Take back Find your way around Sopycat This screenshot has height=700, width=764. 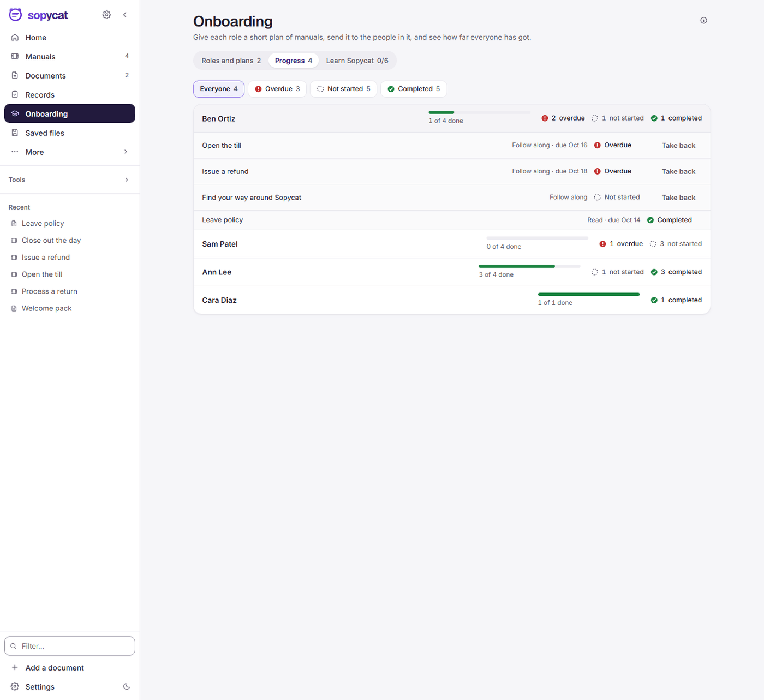tap(678, 198)
